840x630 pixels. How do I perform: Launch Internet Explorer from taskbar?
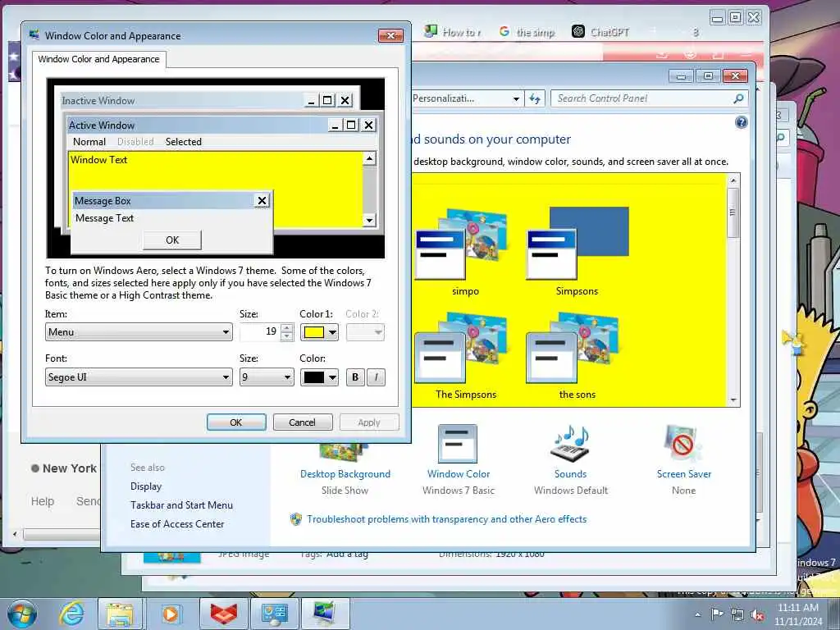pos(72,614)
